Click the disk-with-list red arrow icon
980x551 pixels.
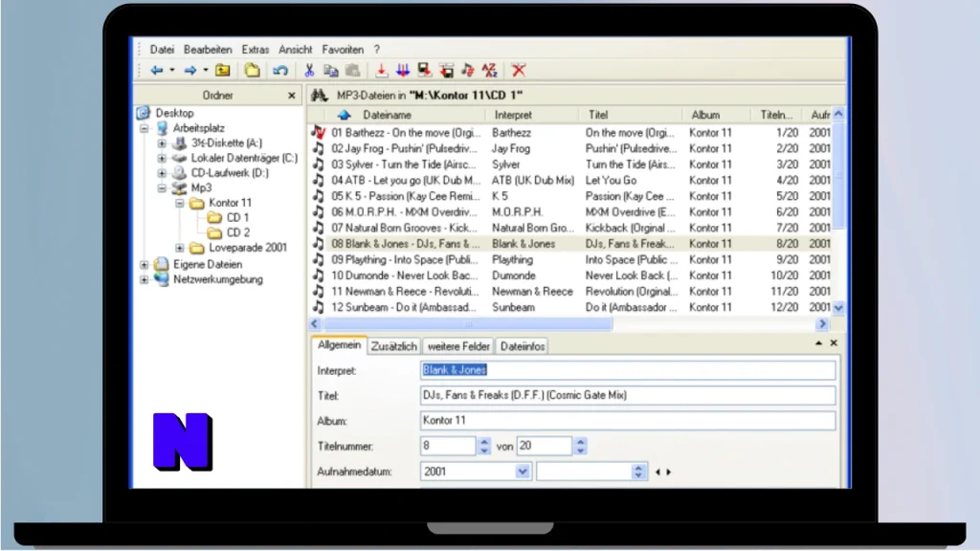[446, 71]
